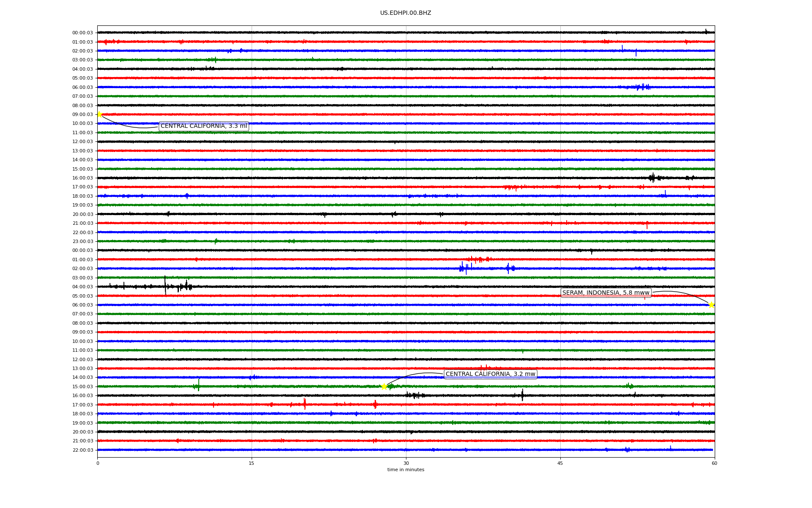Screen dimensions: 812x508
Task: Click the 0 tick on the time axis
Action: tap(98, 463)
